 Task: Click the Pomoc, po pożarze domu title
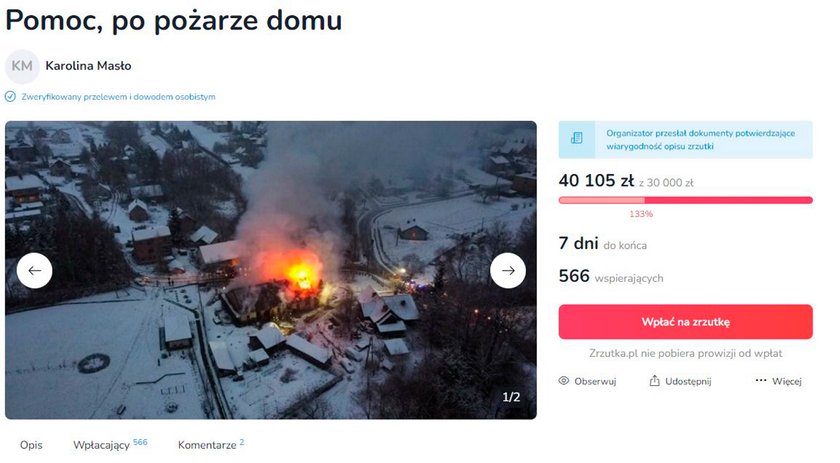click(x=174, y=21)
